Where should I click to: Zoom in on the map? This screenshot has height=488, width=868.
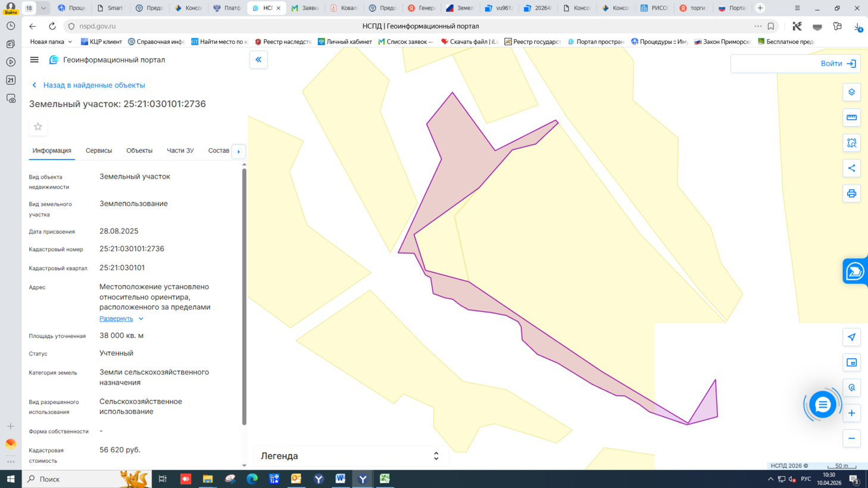pos(851,413)
